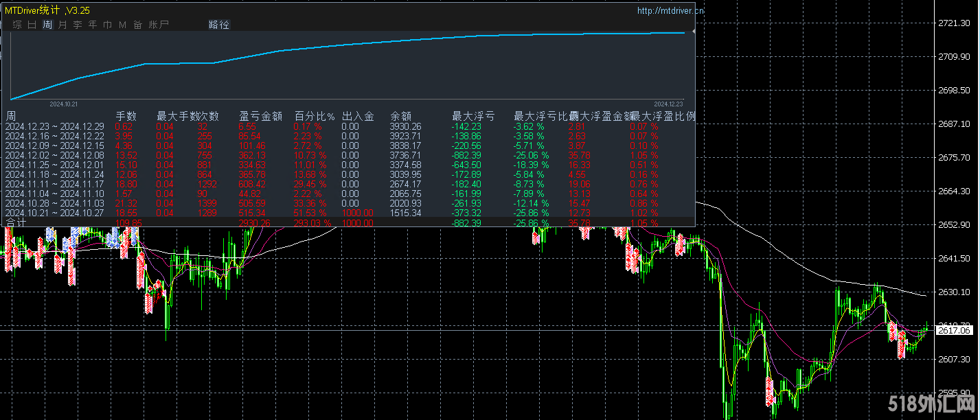The height and width of the screenshot is (420, 980).
Task: Select the 2024.10.21 ~ 2024.10.27 week row
Action: (54, 213)
